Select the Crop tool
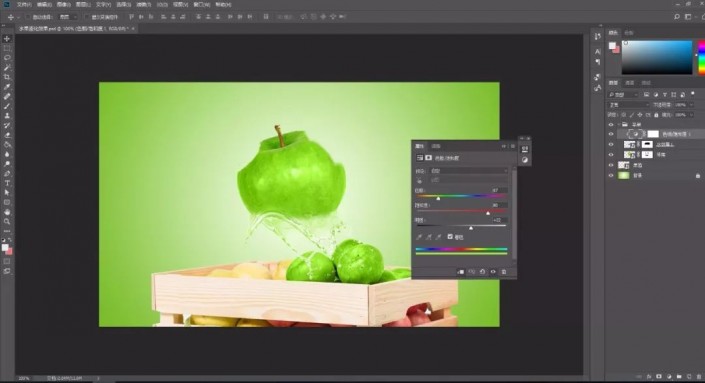Screen dimensions: 705x383 pyautogui.click(x=7, y=77)
